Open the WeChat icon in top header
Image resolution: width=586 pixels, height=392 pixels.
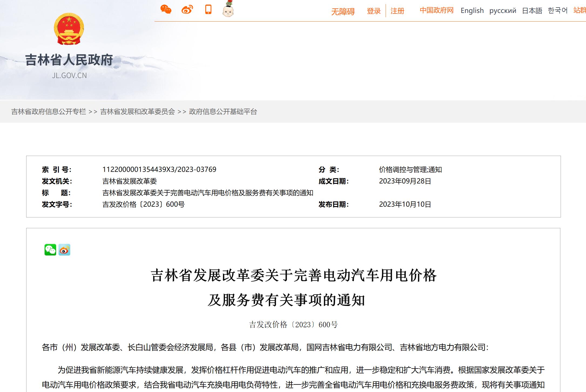point(166,9)
